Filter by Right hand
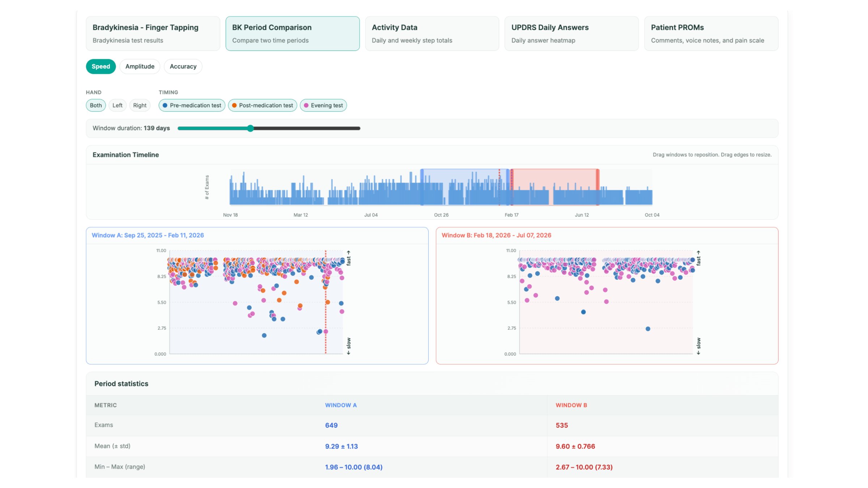Viewport: 868px width, 488px height. coord(140,105)
